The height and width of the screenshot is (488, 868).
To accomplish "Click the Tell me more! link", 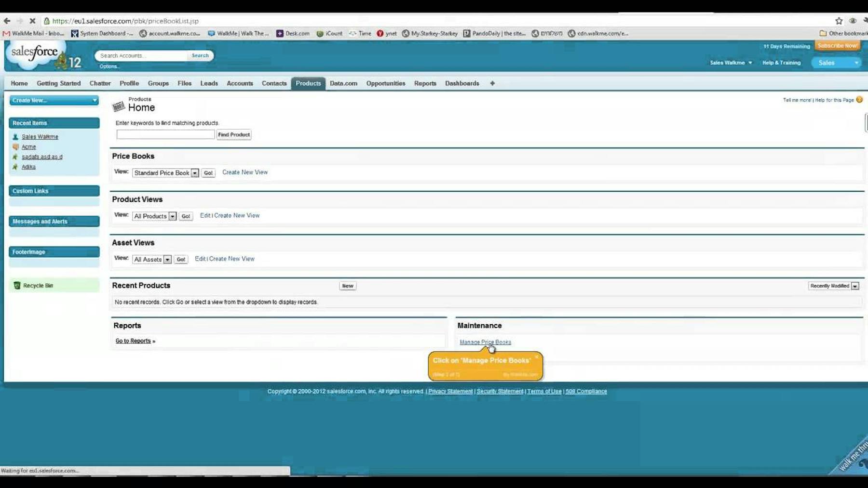I will [797, 100].
